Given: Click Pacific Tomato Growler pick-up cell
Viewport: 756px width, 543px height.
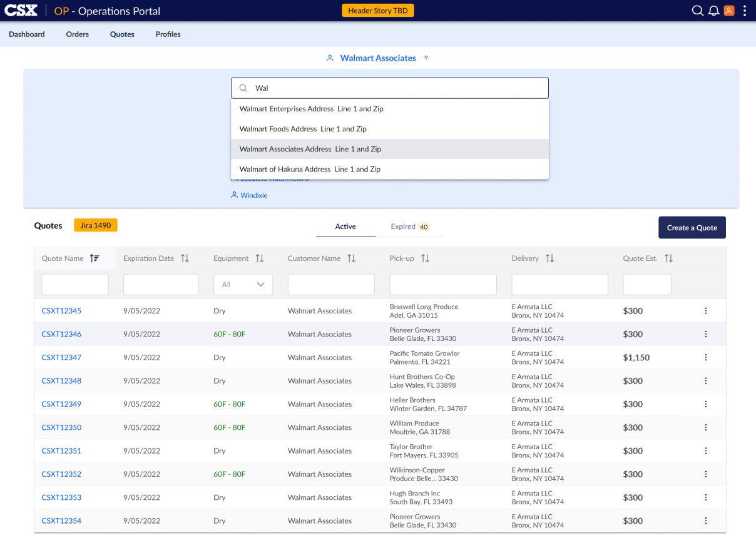Looking at the screenshot, I should 424,358.
